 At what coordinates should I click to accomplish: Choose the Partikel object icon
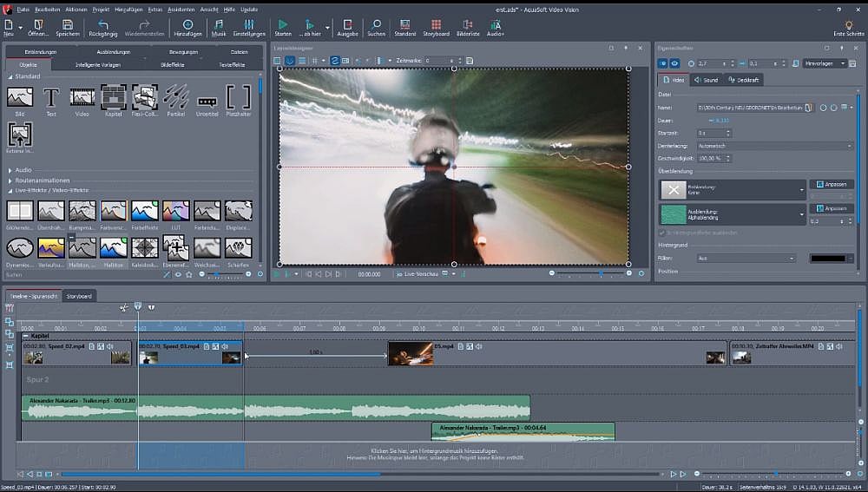click(176, 97)
